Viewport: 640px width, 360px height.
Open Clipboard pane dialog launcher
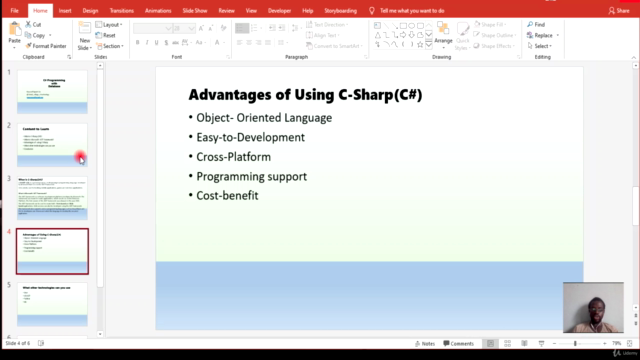[69, 57]
